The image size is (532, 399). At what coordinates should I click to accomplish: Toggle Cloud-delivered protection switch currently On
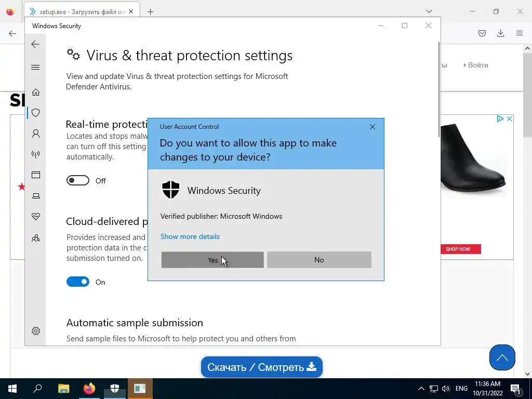pyautogui.click(x=78, y=282)
